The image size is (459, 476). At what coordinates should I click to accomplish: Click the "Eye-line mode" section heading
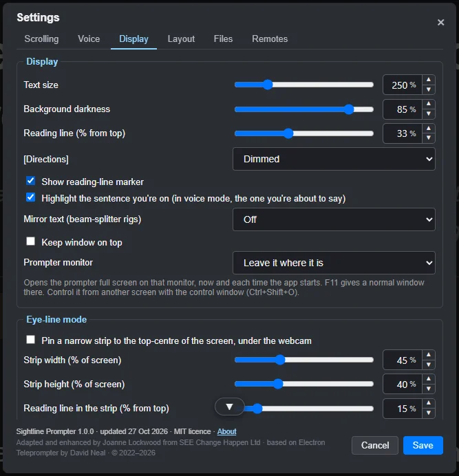click(56, 319)
